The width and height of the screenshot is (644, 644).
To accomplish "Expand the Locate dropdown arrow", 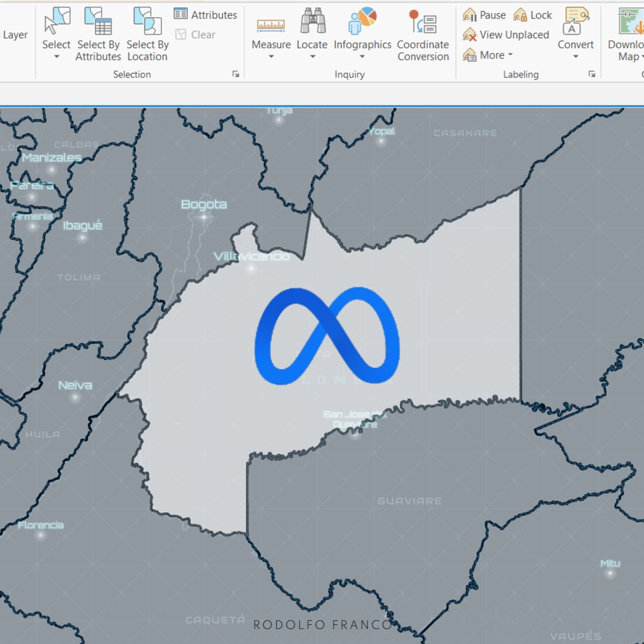I will point(312,57).
